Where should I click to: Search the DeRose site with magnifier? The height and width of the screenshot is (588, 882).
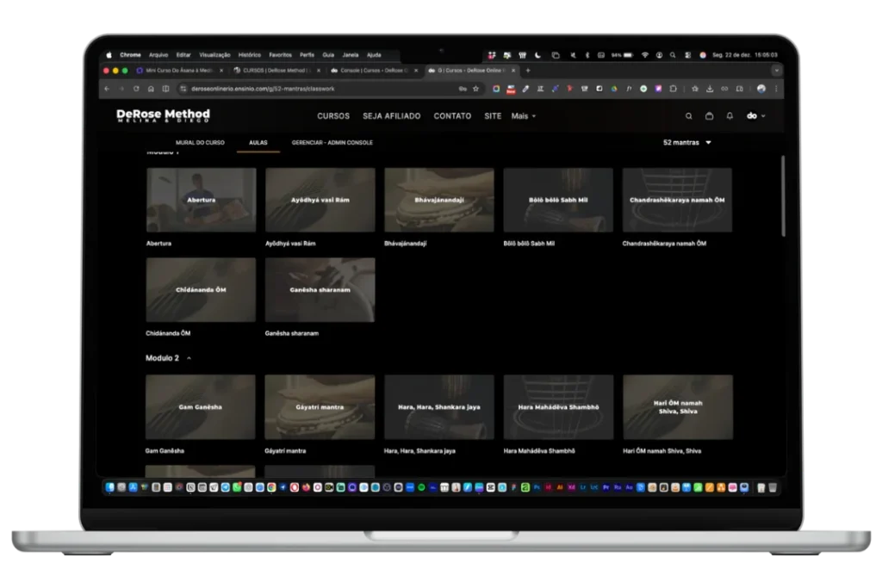click(x=688, y=116)
